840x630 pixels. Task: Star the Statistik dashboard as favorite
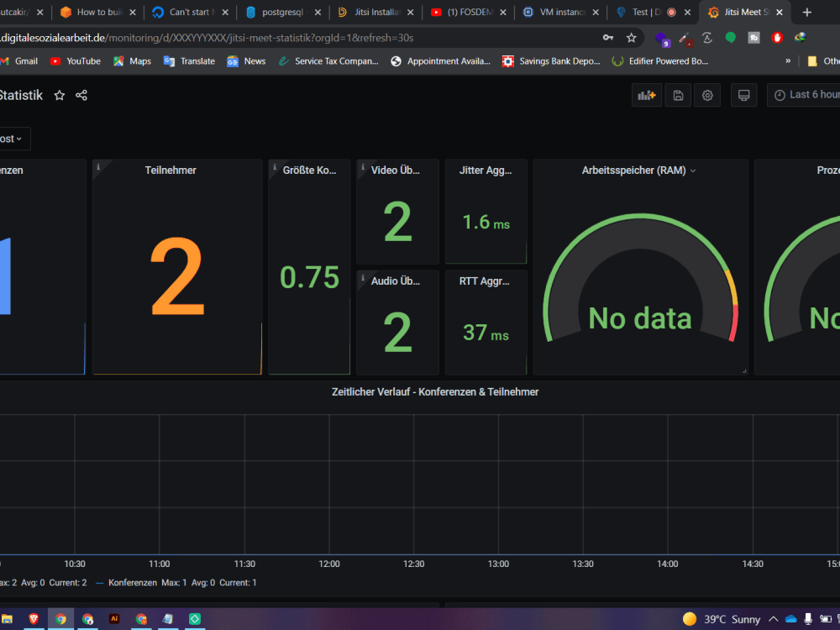60,96
